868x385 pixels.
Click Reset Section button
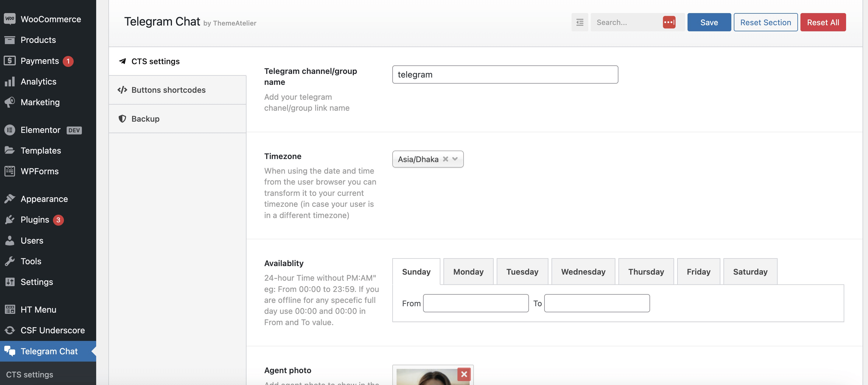tap(765, 22)
